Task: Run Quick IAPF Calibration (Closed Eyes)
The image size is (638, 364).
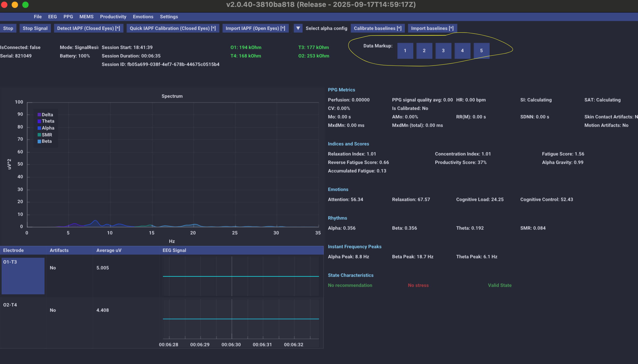Action: [x=173, y=28]
